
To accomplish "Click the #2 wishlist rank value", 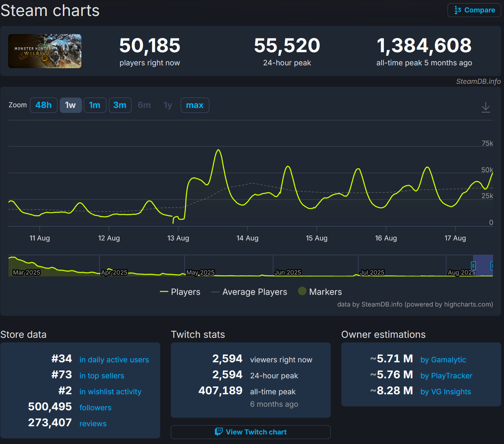I will click(65, 391).
